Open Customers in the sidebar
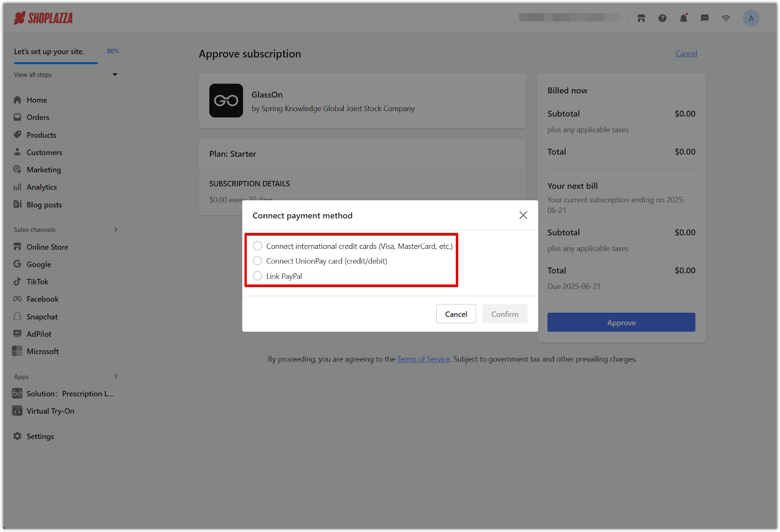The image size is (780, 532). (44, 152)
